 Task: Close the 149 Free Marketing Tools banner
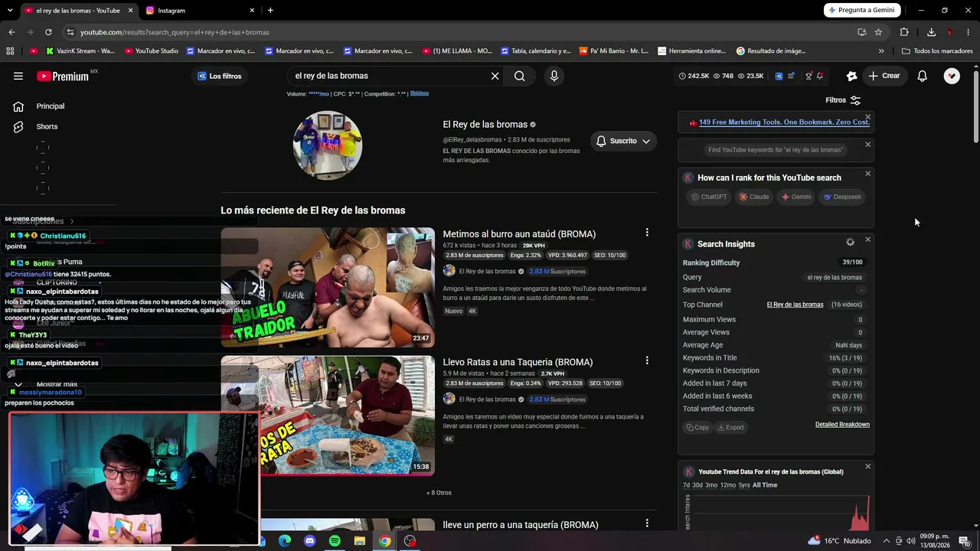click(867, 117)
